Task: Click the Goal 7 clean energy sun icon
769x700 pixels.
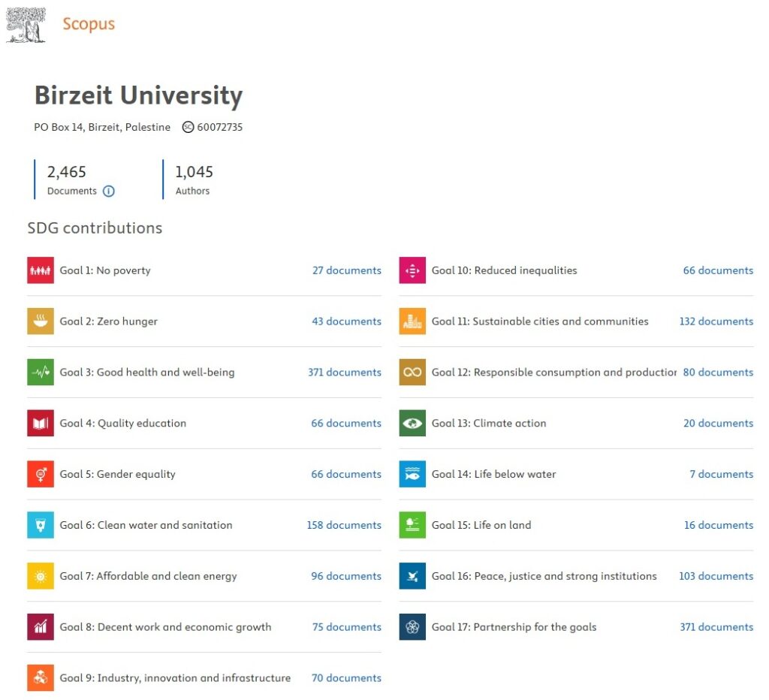Action: tap(41, 576)
